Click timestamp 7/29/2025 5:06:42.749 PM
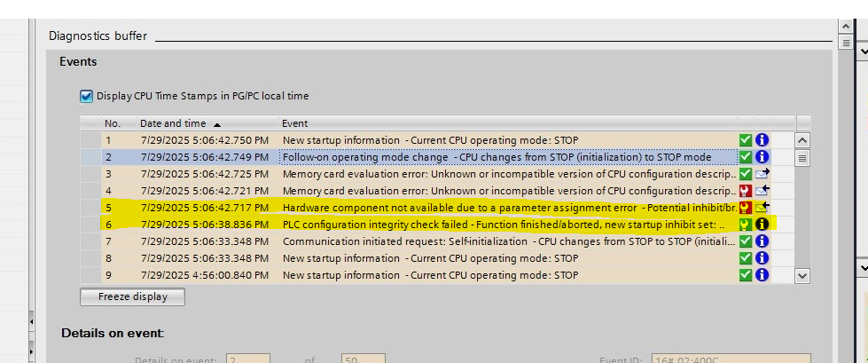 tap(204, 157)
